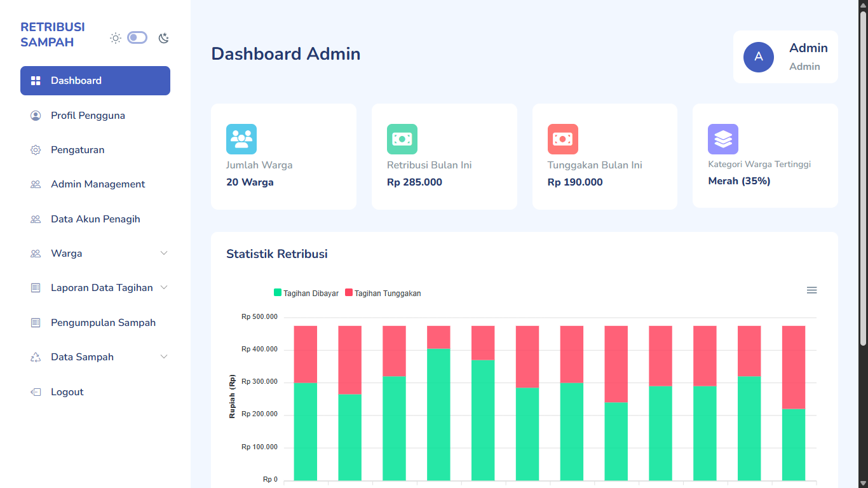Go to Pengaturan settings page

coord(95,150)
